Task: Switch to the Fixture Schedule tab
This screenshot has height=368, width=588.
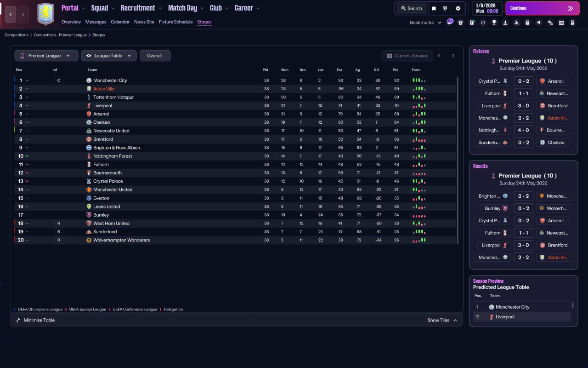Action: pos(175,22)
